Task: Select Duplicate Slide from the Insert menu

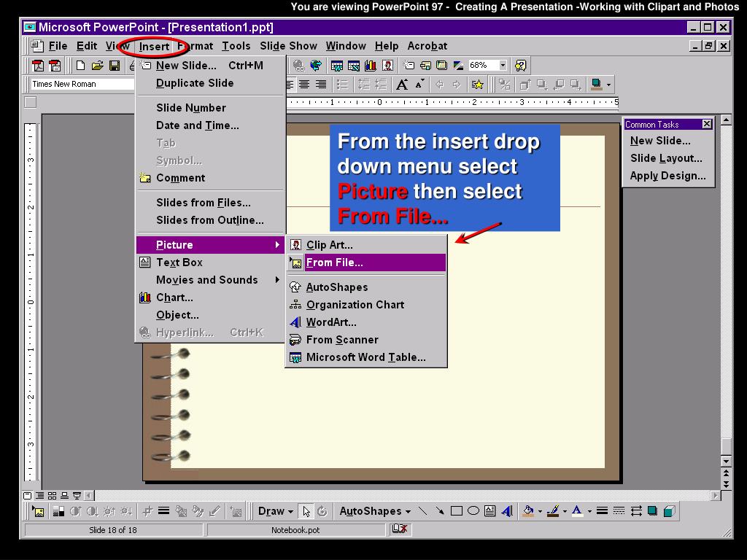Action: click(211, 83)
